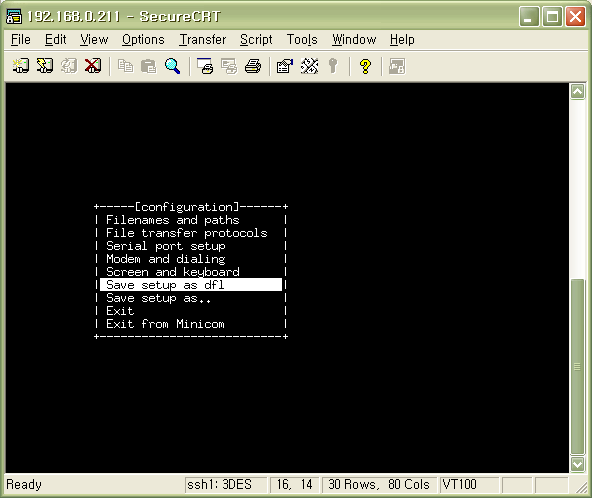Click highlighted 'Save setup as dfl'

pos(191,285)
